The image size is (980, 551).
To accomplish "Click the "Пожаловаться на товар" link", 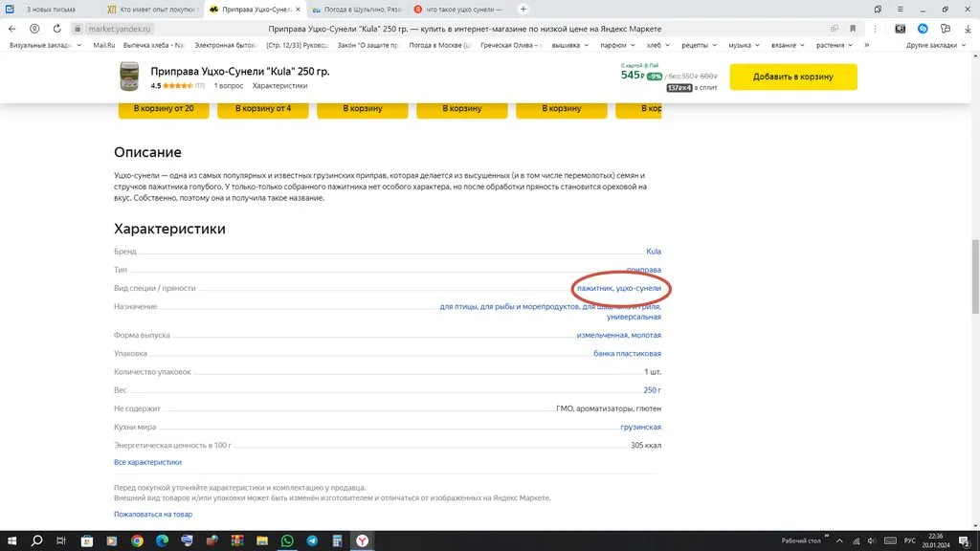I will (153, 514).
